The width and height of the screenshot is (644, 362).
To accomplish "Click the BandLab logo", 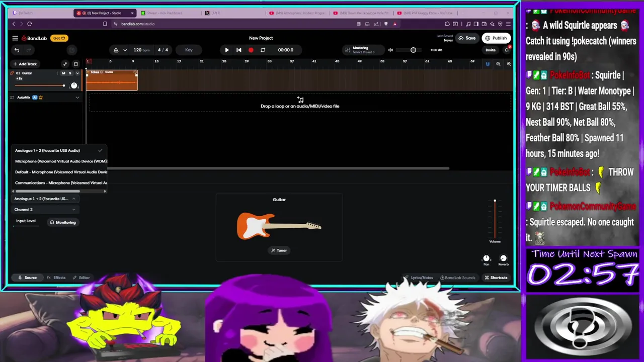I will click(34, 38).
